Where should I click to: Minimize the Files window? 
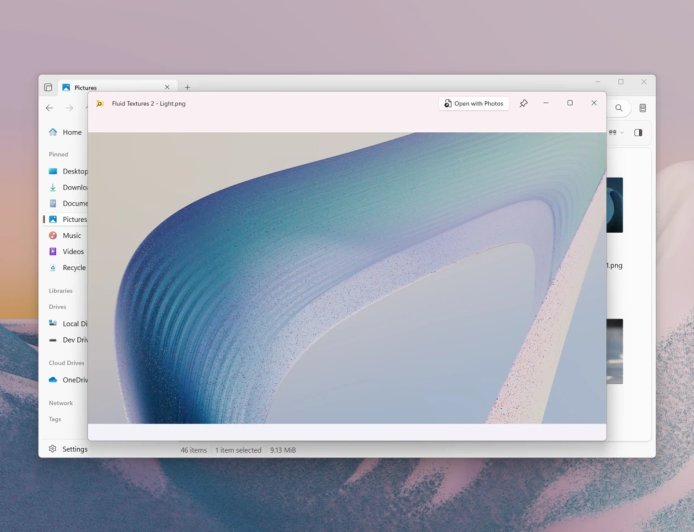pyautogui.click(x=598, y=82)
